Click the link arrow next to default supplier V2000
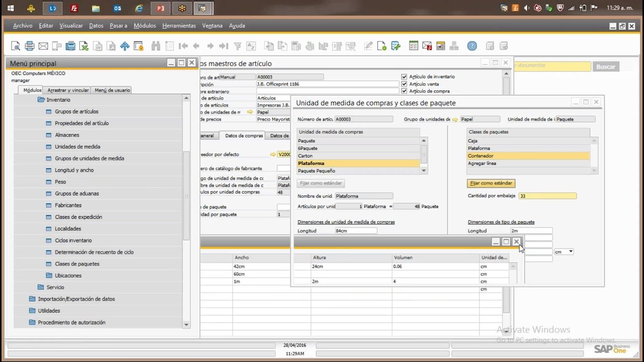The height and width of the screenshot is (362, 644). (x=273, y=154)
